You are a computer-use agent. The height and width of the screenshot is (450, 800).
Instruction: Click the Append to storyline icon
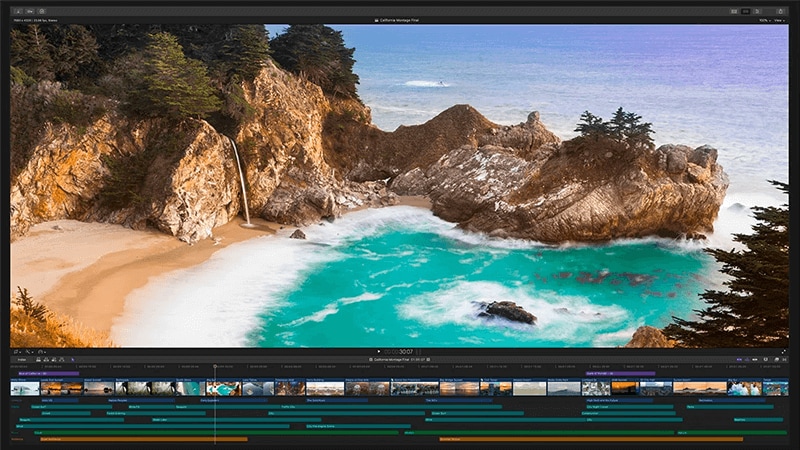54,360
